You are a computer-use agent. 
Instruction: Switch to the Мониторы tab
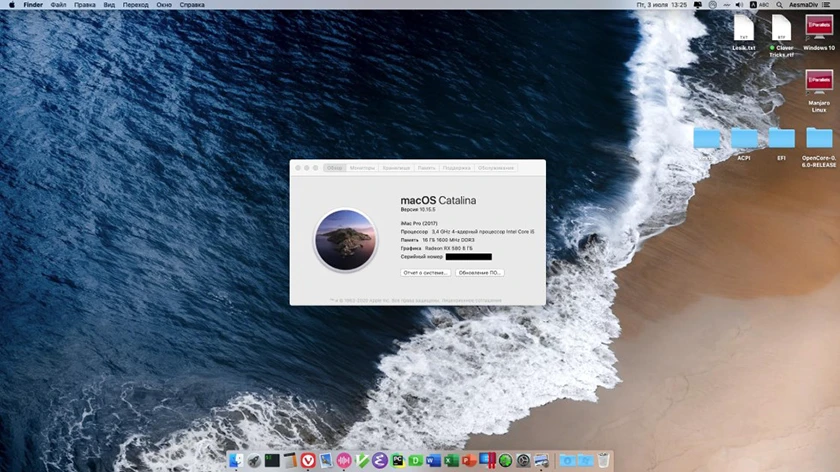[x=362, y=168]
